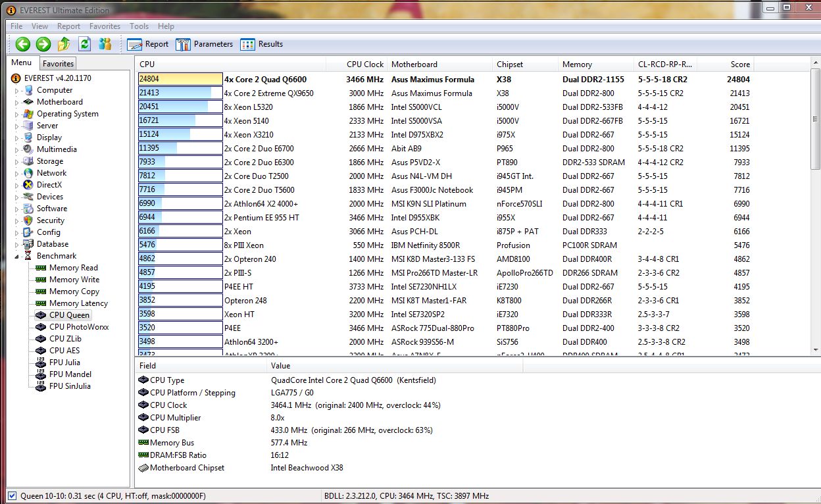Viewport: 821px width, 504px height.
Task: Open the Memory Latency benchmark
Action: click(78, 303)
